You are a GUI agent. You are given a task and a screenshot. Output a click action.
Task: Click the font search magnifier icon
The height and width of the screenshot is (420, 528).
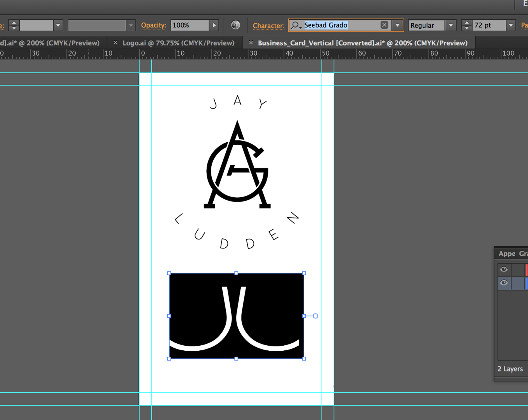point(296,25)
